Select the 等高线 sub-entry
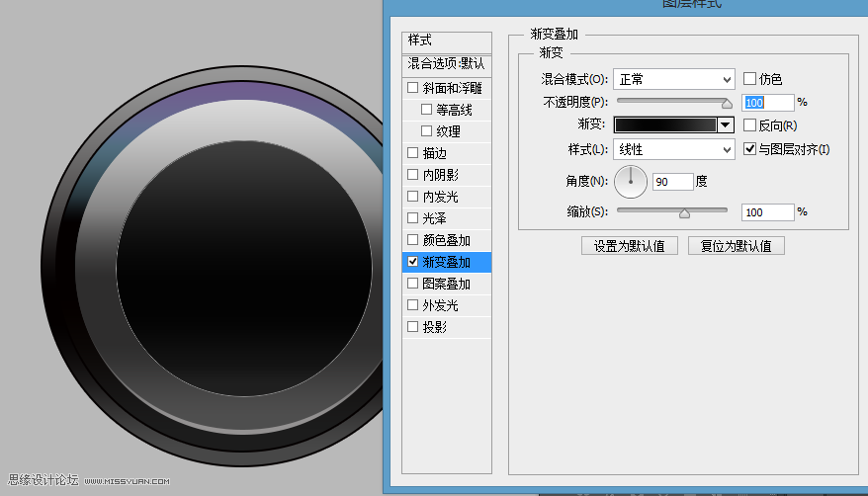 [454, 110]
